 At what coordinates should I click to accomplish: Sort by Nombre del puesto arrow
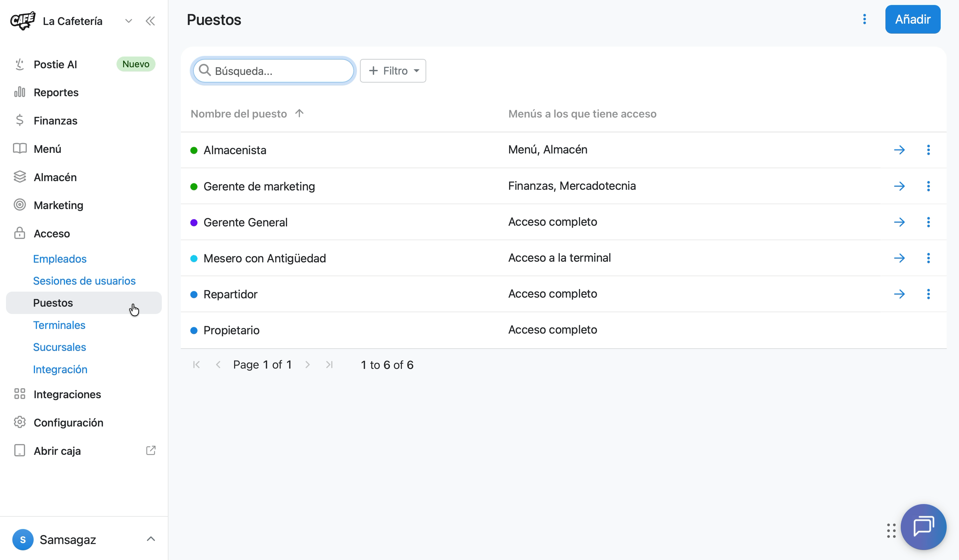click(x=299, y=114)
